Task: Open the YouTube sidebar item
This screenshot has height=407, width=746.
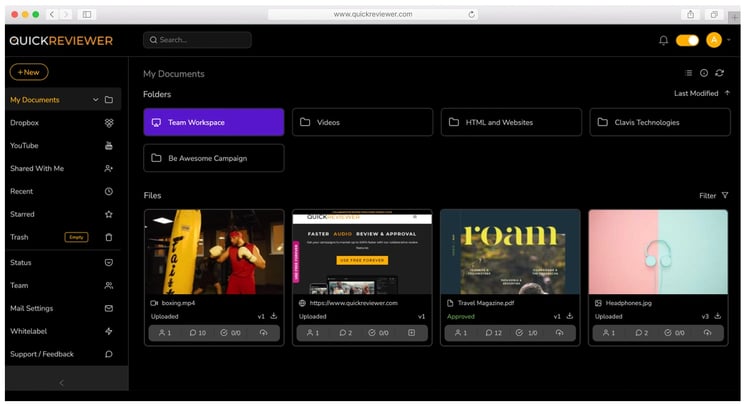Action: [x=24, y=145]
